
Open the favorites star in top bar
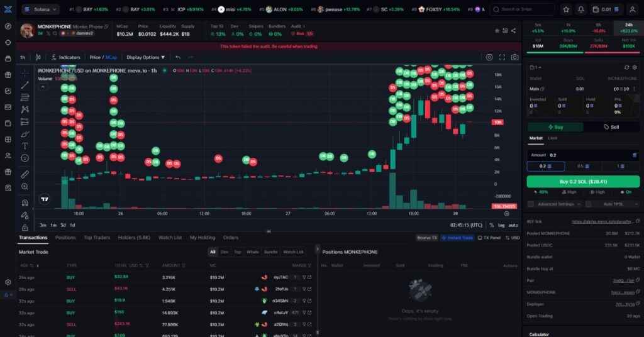pos(566,9)
